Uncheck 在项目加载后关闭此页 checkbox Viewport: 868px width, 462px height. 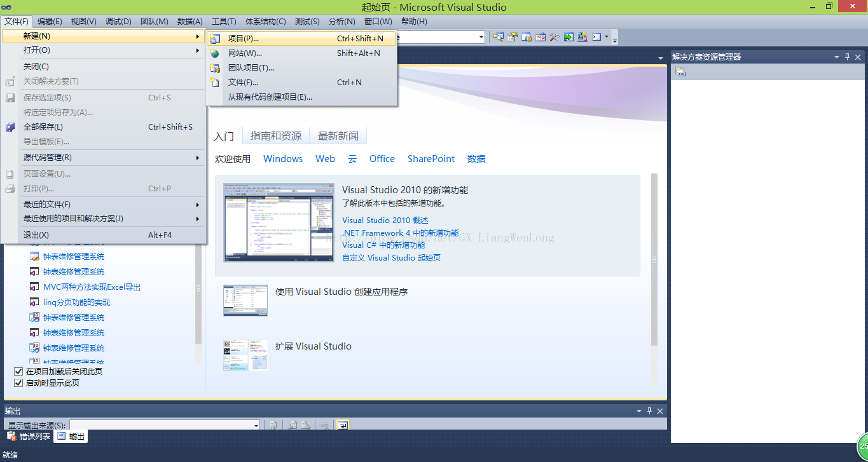(x=18, y=371)
